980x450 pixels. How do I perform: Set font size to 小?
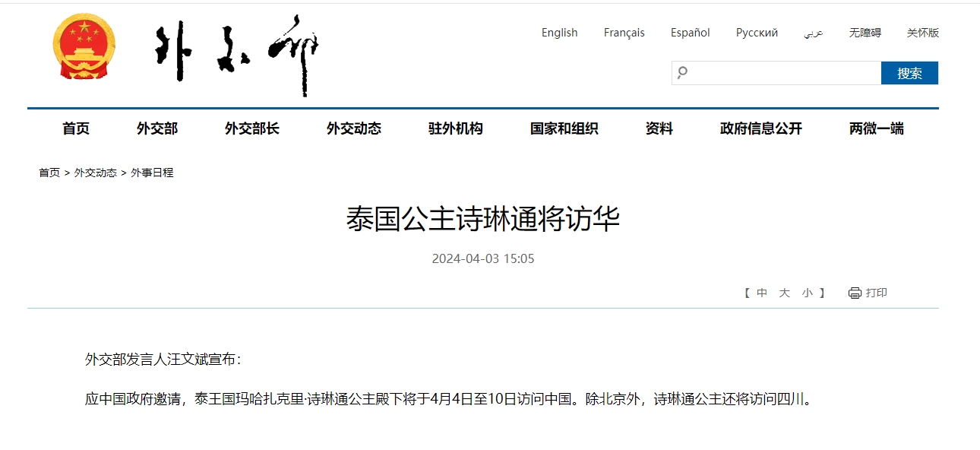807,293
